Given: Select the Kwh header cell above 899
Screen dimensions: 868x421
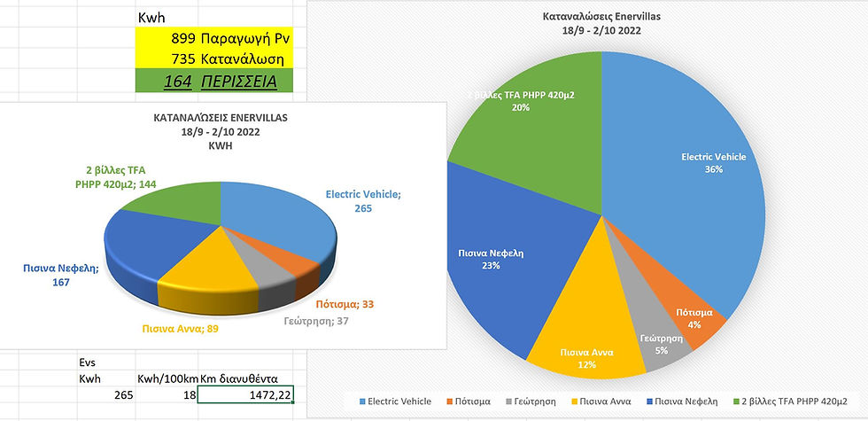Looking at the screenshot, I should point(167,18).
